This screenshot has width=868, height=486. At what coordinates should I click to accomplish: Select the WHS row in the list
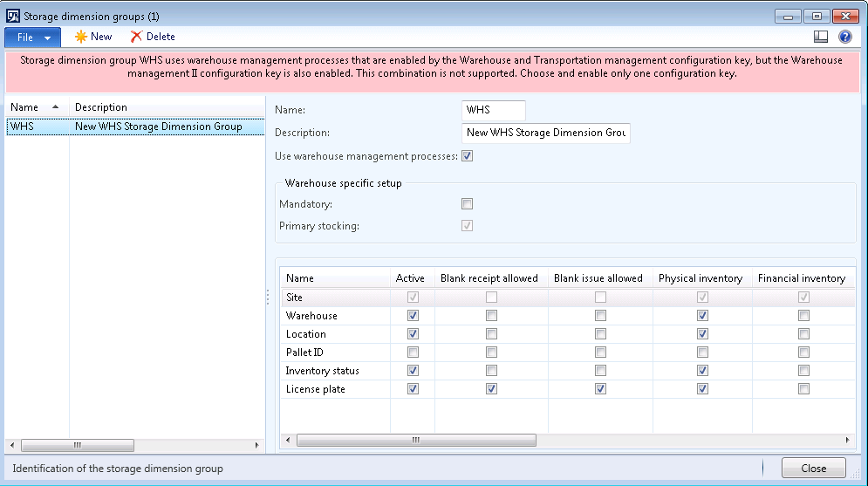(x=131, y=127)
